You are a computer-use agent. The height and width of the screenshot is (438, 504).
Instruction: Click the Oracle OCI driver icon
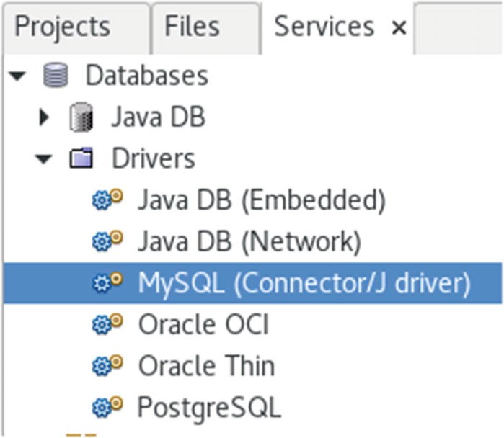(x=107, y=323)
